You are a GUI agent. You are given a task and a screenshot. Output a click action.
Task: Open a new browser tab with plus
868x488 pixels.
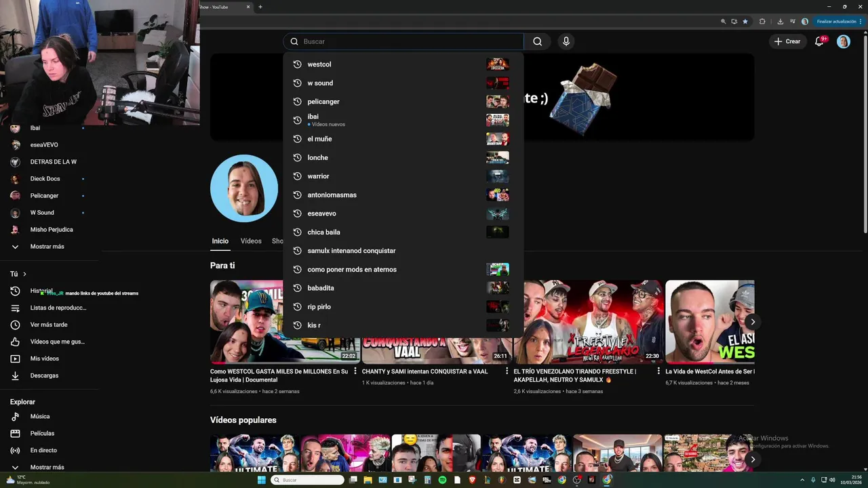[260, 7]
